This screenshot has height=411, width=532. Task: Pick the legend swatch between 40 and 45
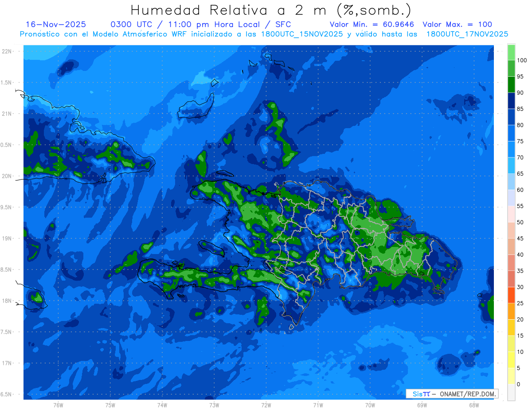coord(511,247)
